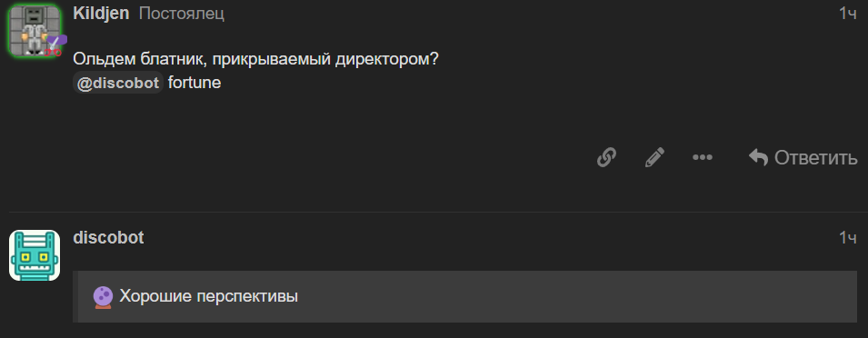Copy the post link via chain icon
The width and height of the screenshot is (868, 338).
[x=607, y=158]
